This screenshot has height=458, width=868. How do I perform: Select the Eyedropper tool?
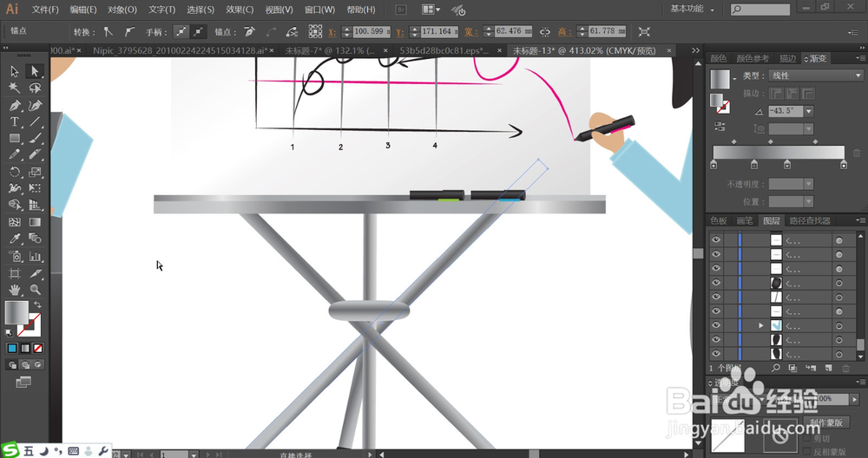tap(15, 239)
